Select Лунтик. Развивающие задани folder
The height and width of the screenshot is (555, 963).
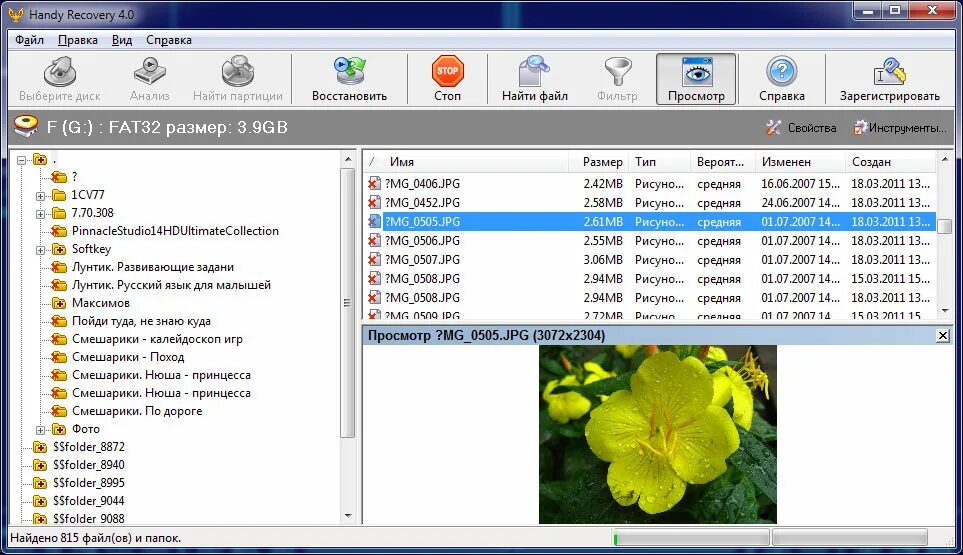(152, 267)
